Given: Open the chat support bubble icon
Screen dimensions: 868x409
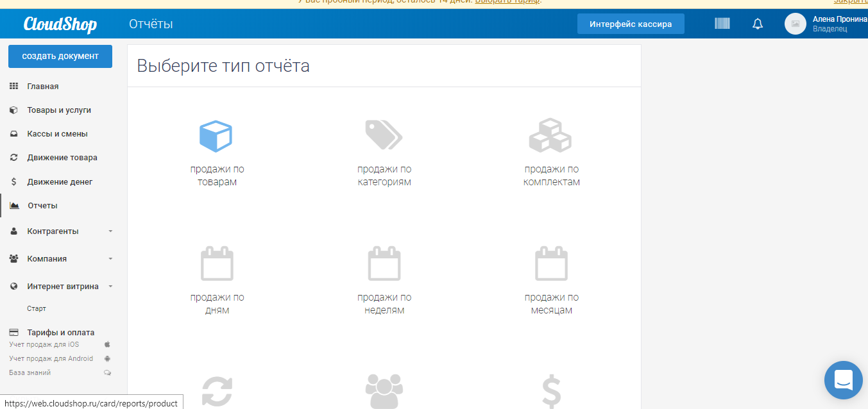Looking at the screenshot, I should click(x=843, y=380).
